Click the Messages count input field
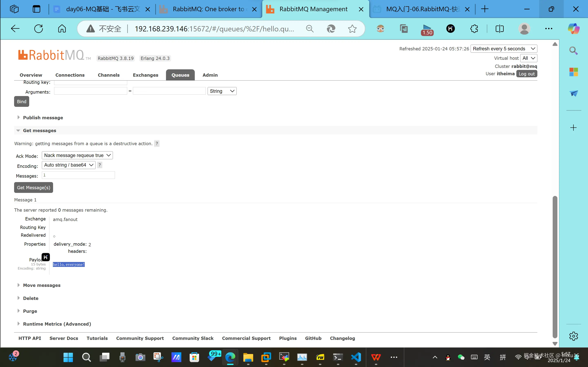The height and width of the screenshot is (367, 588). [x=78, y=175]
